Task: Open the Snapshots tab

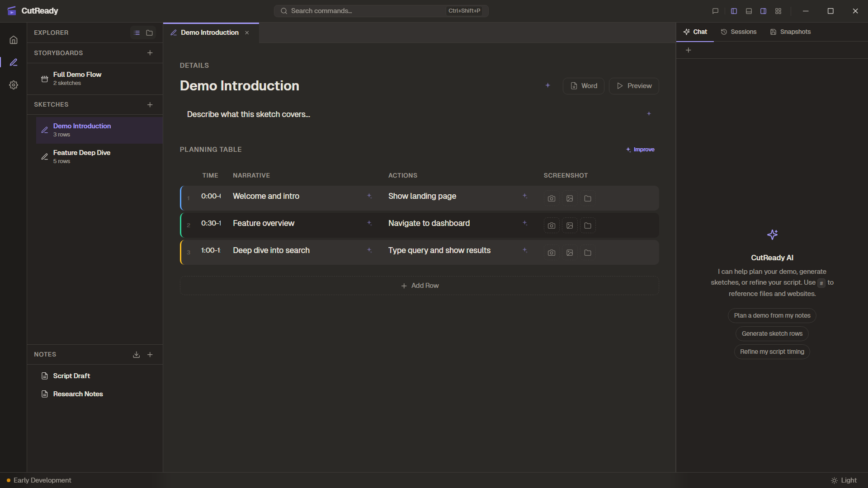Action: point(791,32)
